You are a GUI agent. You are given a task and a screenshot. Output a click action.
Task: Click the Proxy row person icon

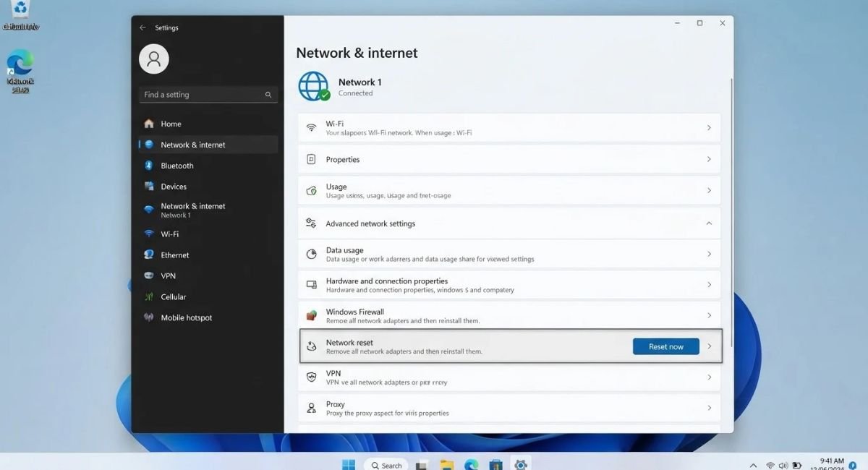coord(312,408)
